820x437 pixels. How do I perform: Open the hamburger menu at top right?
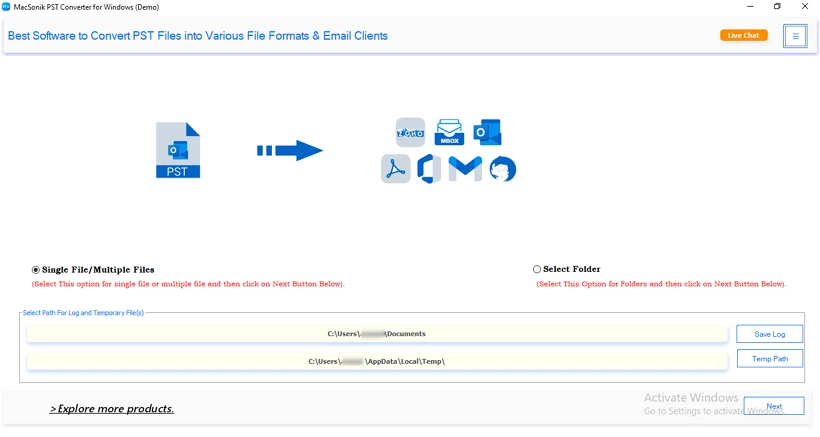pos(795,36)
